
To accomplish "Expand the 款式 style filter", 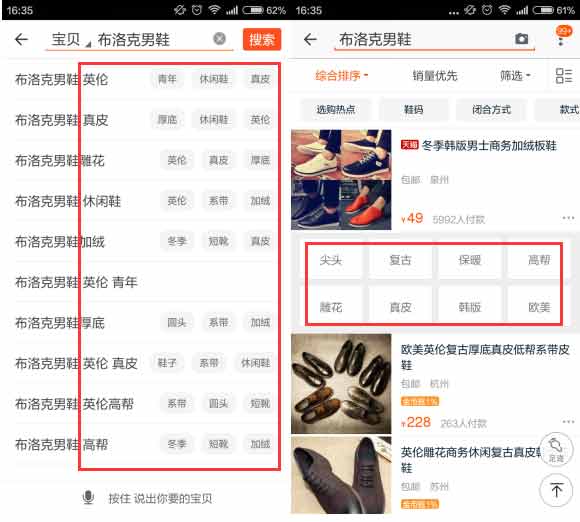I will click(x=558, y=110).
